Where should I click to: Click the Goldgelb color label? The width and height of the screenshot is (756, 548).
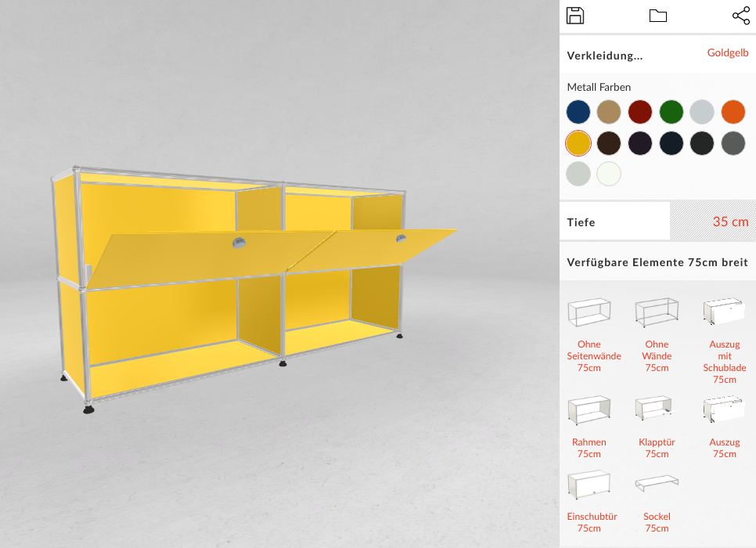pyautogui.click(x=728, y=52)
